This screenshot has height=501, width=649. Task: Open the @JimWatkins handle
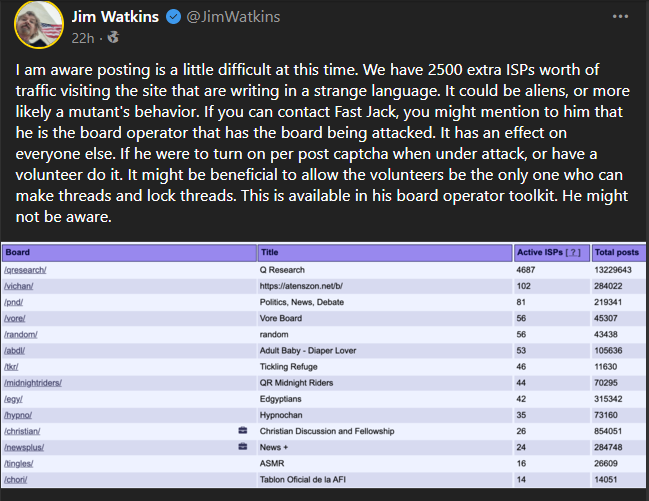[233, 17]
